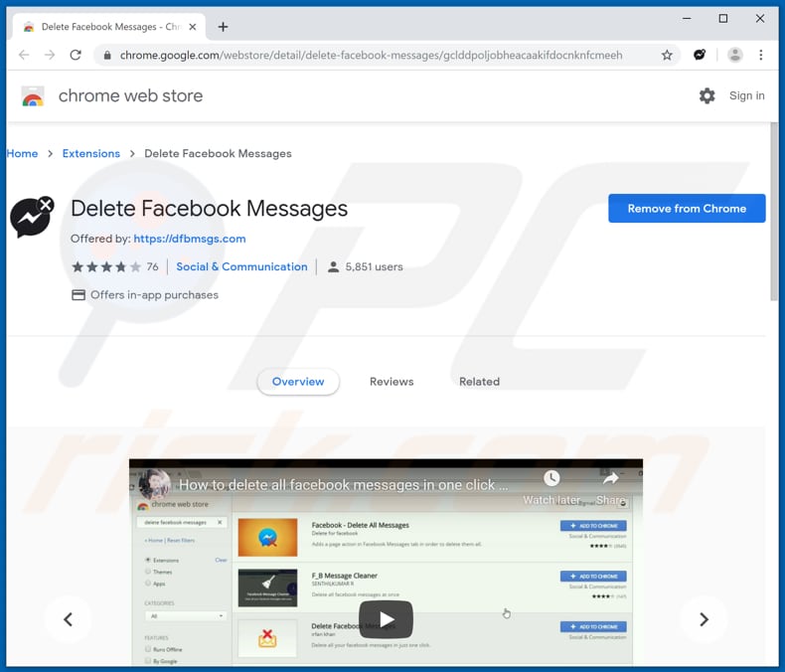Open the Extensions breadcrumb link
This screenshot has width=785, height=672.
(91, 154)
